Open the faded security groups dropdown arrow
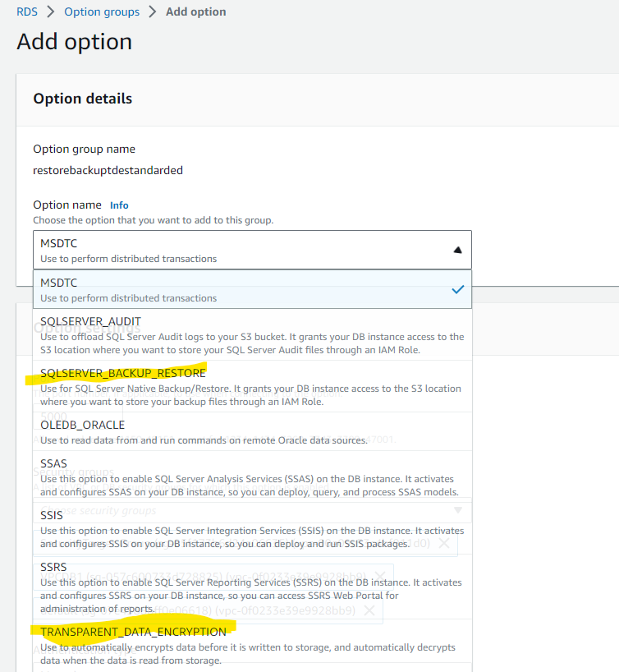Image resolution: width=619 pixels, height=672 pixels. [458, 510]
